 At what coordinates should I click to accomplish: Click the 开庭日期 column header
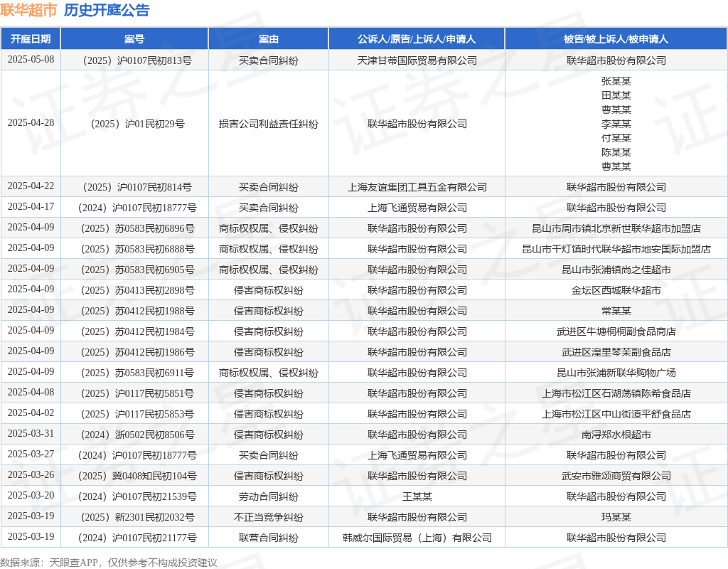[x=31, y=39]
